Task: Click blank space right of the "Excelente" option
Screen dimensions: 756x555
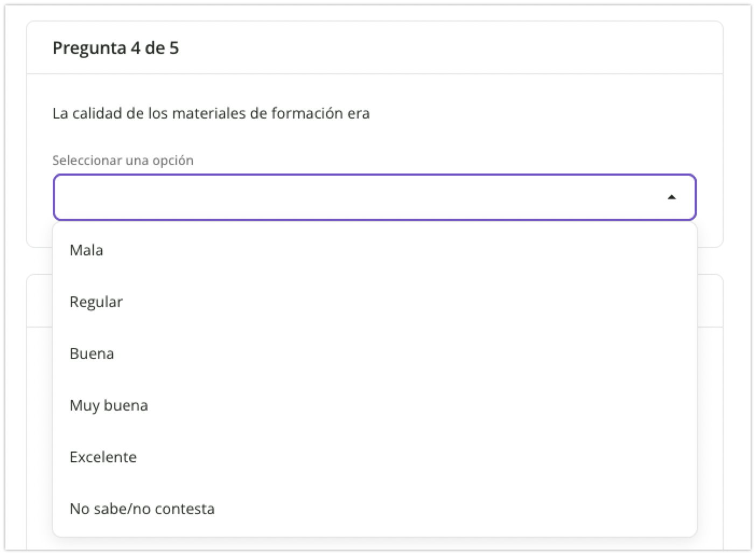Action: click(x=431, y=457)
